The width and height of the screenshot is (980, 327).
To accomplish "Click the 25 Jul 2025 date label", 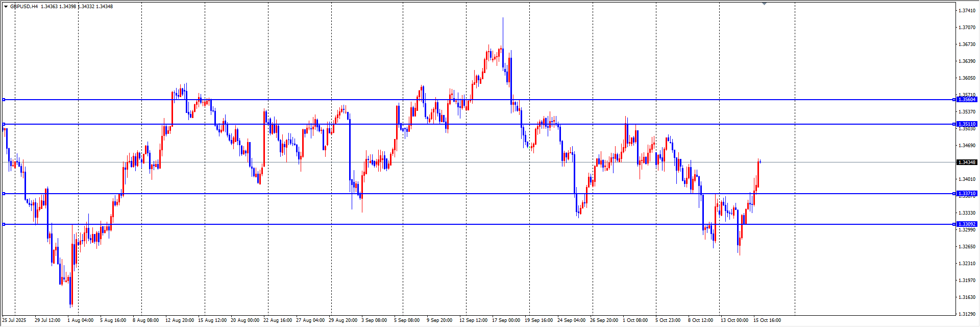I will (14, 320).
